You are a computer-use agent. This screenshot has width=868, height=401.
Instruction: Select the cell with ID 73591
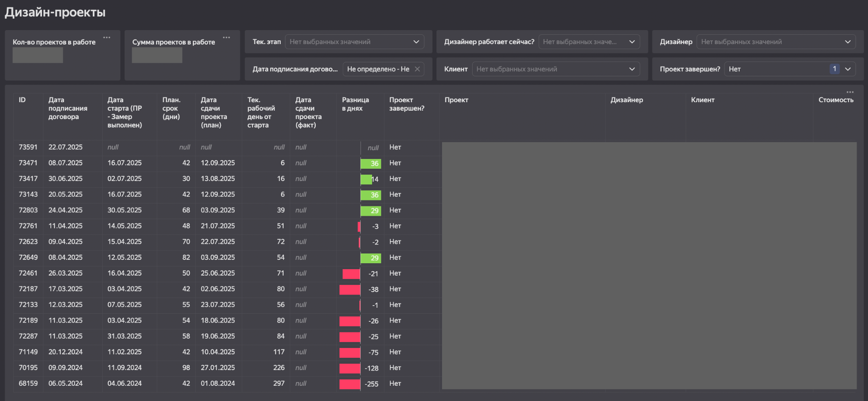pos(28,148)
